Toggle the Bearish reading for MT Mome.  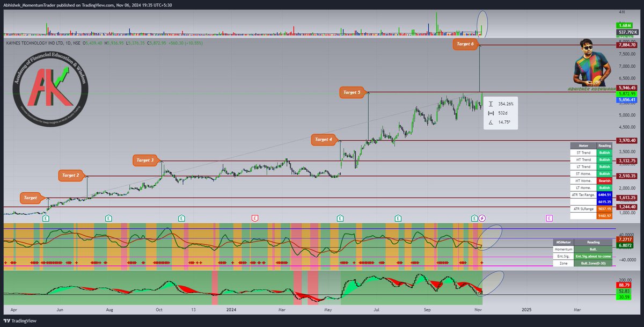coord(604,181)
